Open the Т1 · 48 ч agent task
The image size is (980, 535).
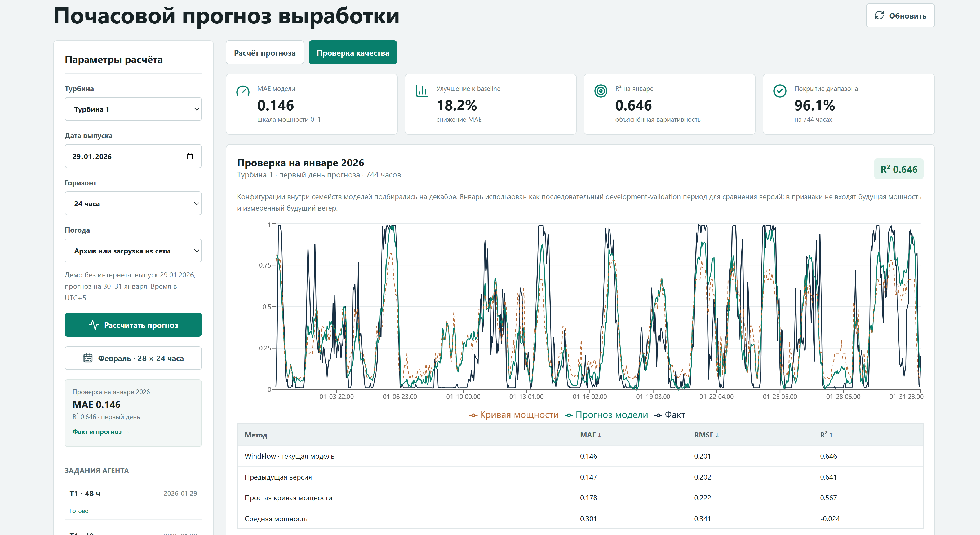coord(133,501)
